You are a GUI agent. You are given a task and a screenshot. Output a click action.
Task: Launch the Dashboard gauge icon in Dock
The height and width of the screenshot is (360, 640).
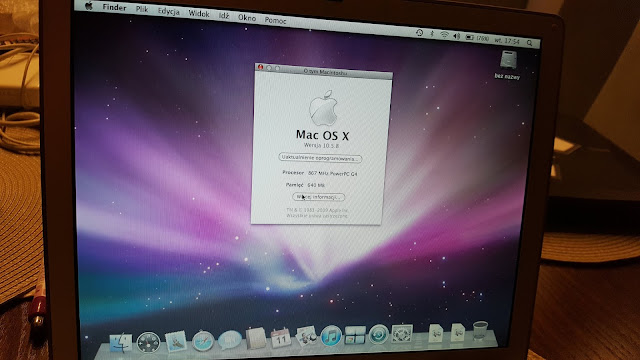point(148,342)
